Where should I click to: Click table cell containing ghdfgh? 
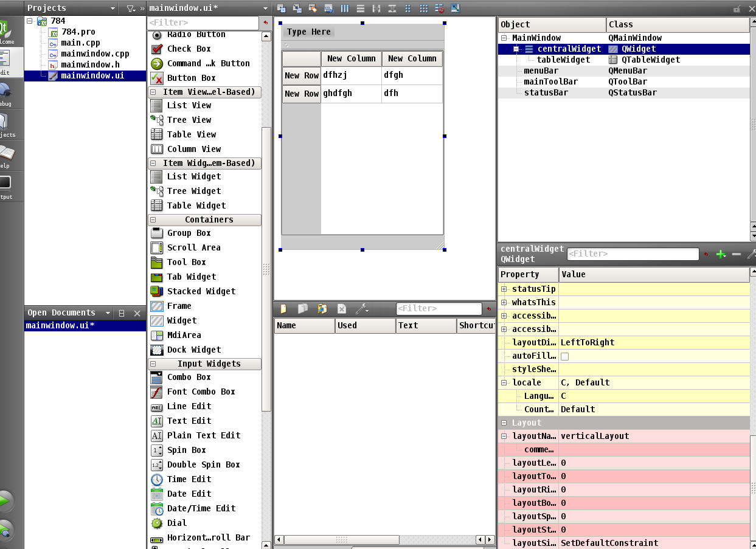click(352, 94)
